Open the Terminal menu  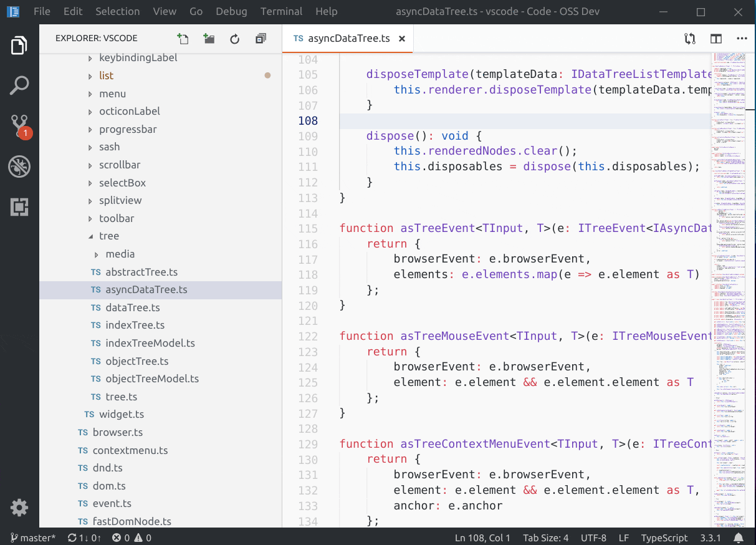pos(281,11)
